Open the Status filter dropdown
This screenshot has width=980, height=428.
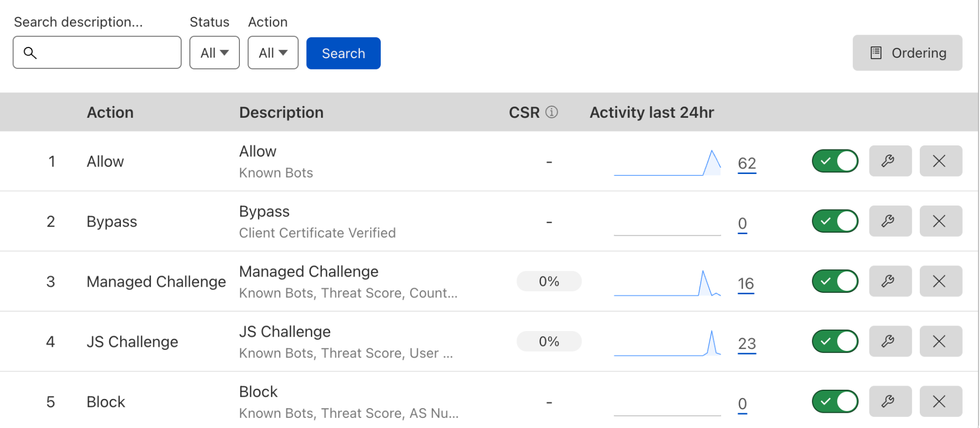(214, 53)
